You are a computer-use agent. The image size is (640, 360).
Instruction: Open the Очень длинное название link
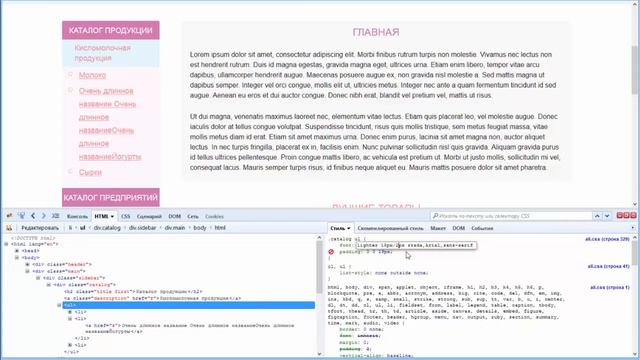tap(110, 124)
